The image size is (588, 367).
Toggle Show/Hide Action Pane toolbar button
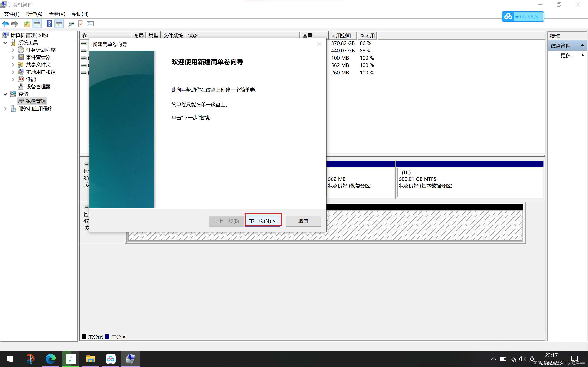[59, 24]
